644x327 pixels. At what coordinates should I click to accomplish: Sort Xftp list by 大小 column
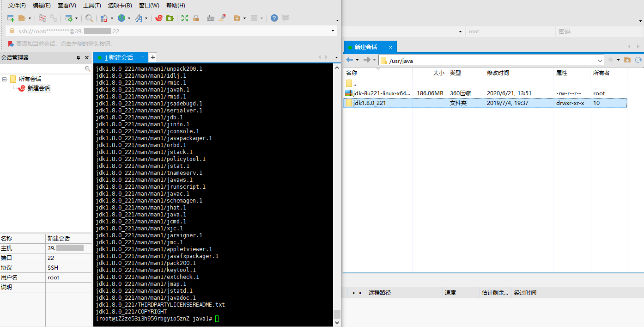tap(430, 73)
